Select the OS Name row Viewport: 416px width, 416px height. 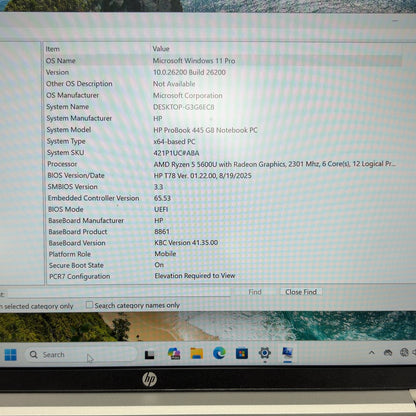[x=223, y=61]
